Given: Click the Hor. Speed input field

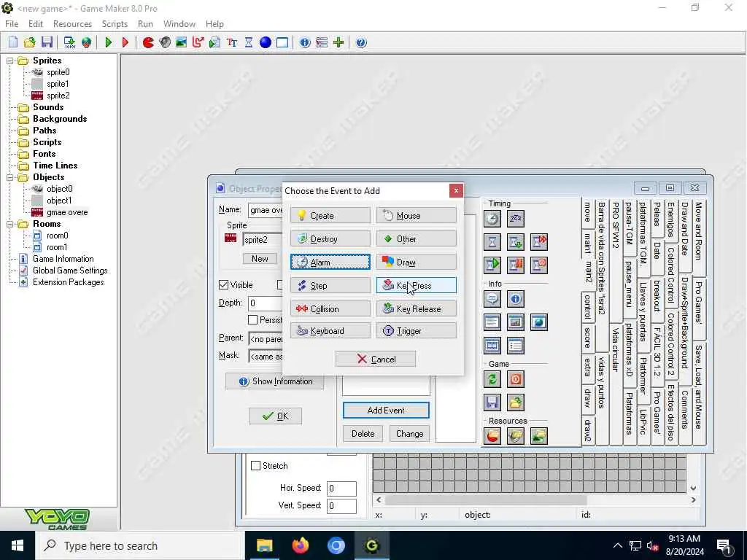Looking at the screenshot, I should [x=341, y=488].
